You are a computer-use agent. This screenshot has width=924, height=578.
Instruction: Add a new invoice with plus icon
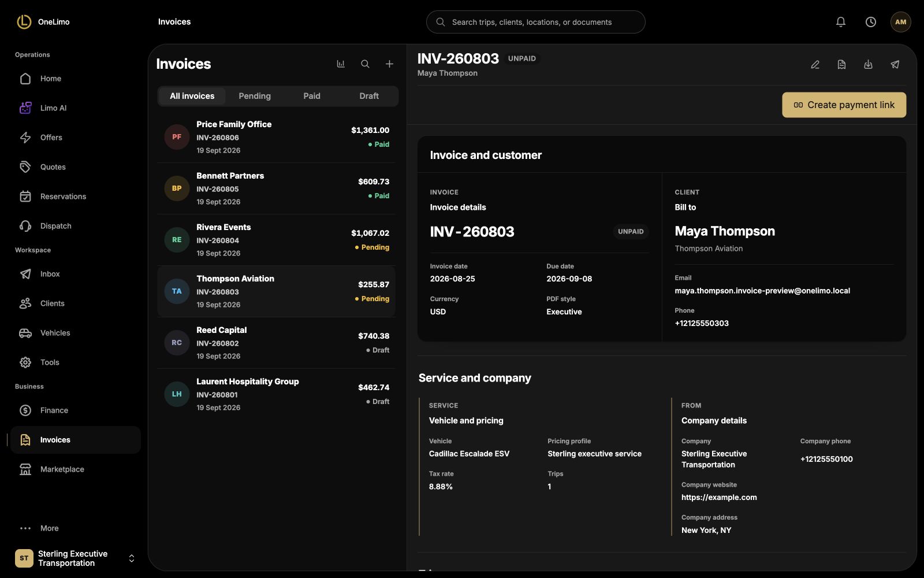(389, 64)
